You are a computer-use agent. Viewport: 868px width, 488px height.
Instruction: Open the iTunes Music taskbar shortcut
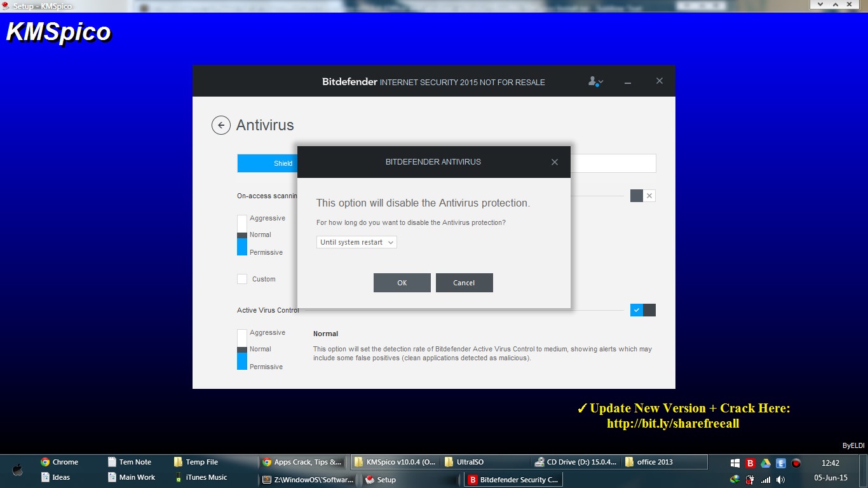pos(201,477)
